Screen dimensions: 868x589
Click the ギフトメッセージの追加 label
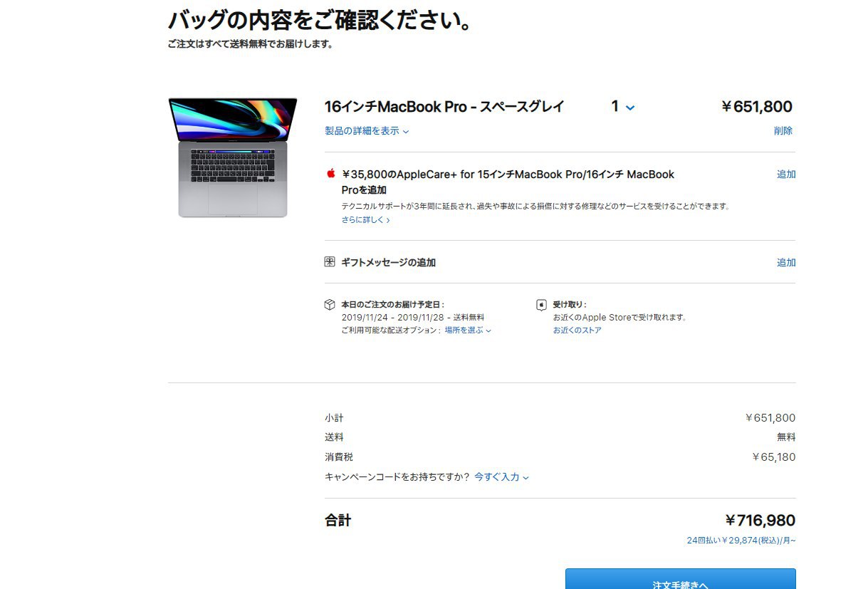(x=388, y=263)
